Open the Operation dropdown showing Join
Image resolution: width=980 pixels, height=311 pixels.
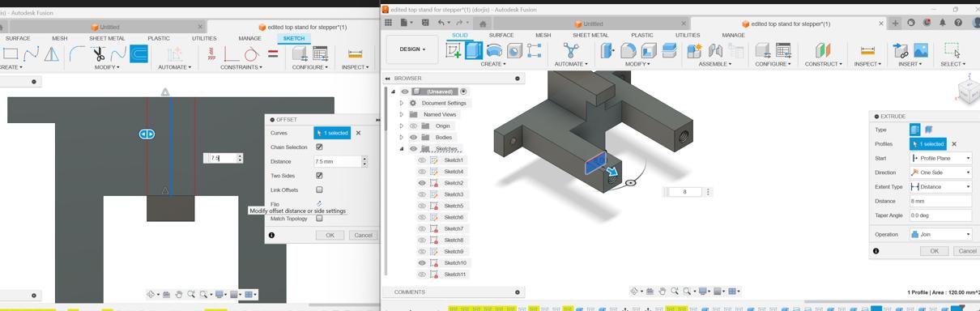(x=940, y=235)
